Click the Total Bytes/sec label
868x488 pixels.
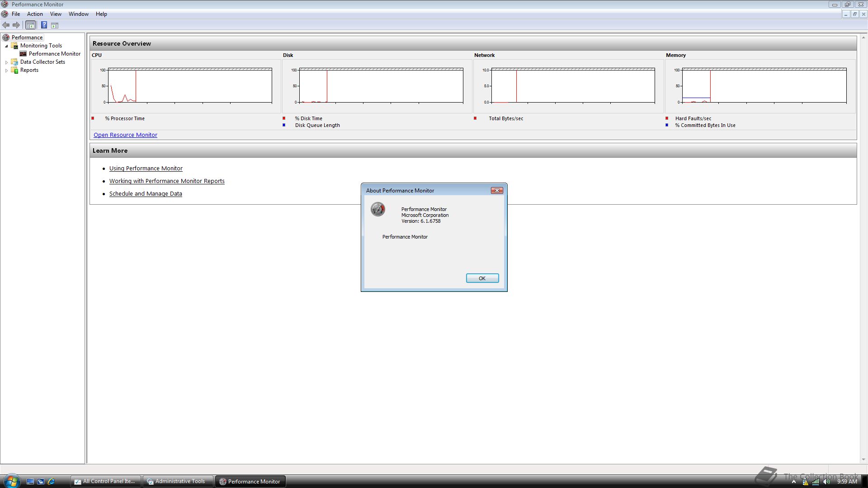click(506, 118)
